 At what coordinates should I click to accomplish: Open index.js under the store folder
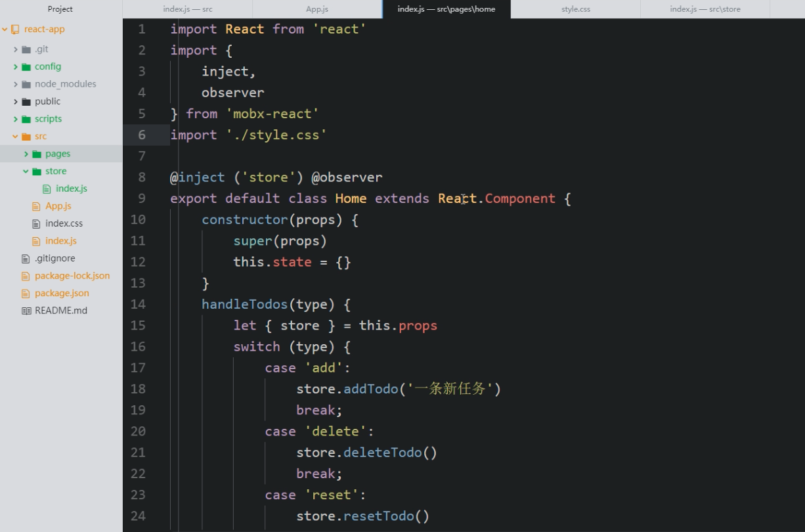pyautogui.click(x=72, y=188)
